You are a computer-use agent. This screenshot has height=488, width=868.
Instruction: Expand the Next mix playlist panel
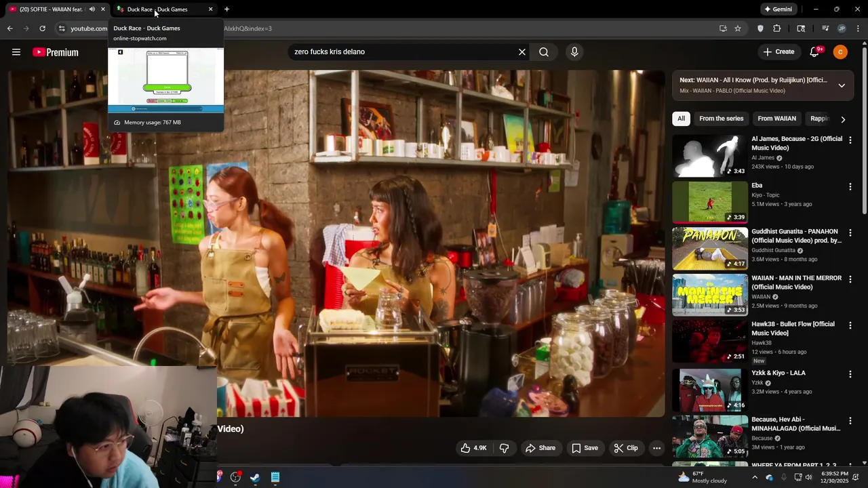(x=842, y=85)
